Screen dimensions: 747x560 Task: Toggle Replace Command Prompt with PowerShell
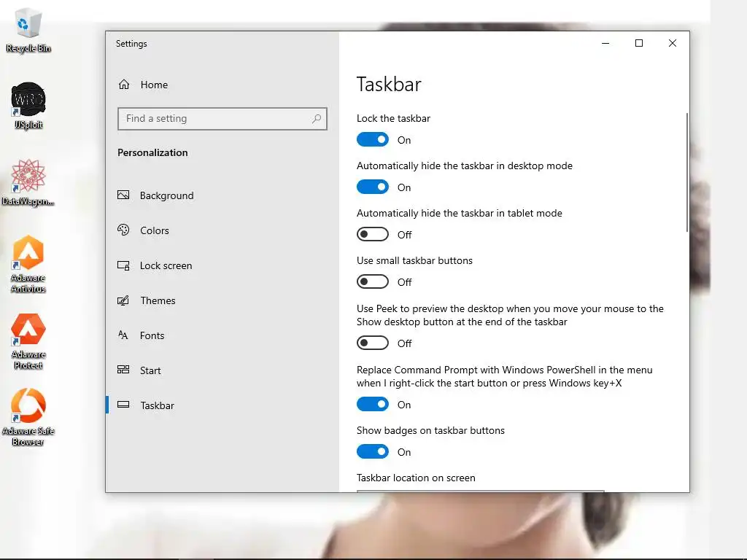click(x=373, y=404)
